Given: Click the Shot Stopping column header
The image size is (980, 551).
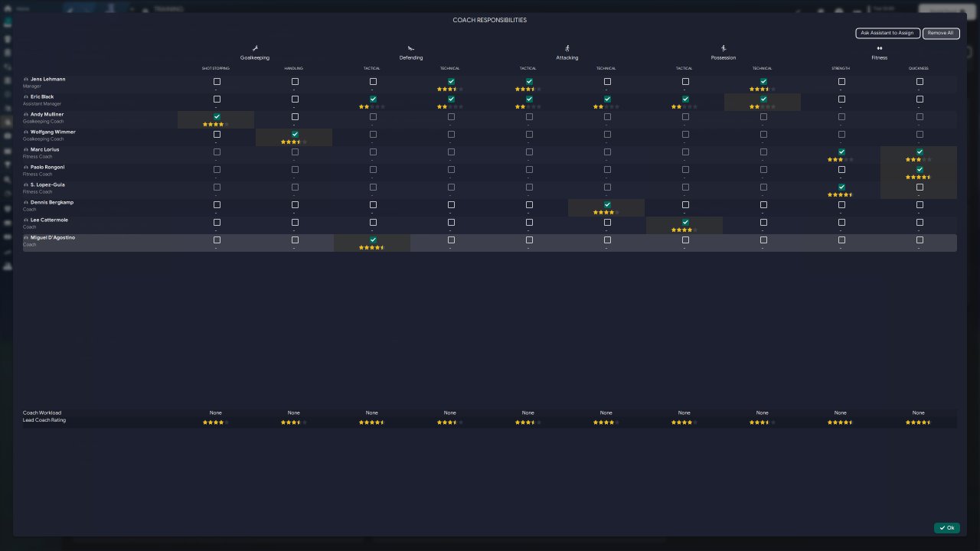Looking at the screenshot, I should [216, 68].
